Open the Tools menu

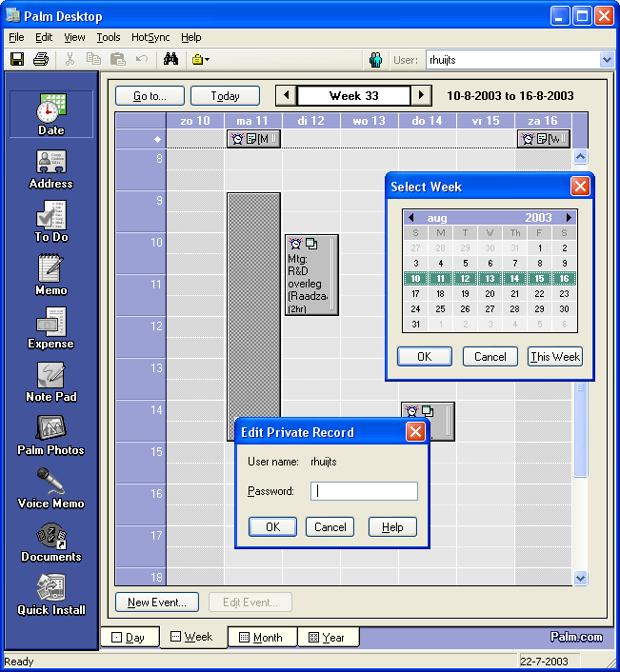tap(109, 38)
